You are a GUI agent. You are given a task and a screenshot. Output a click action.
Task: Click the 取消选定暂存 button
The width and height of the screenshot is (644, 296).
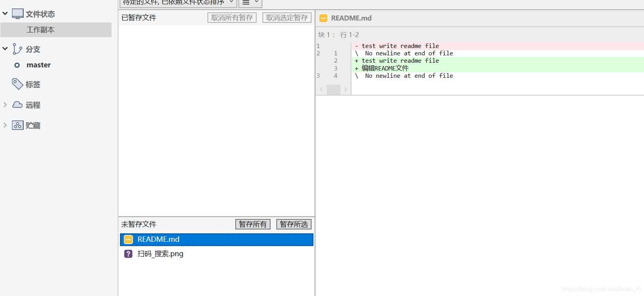pos(287,18)
